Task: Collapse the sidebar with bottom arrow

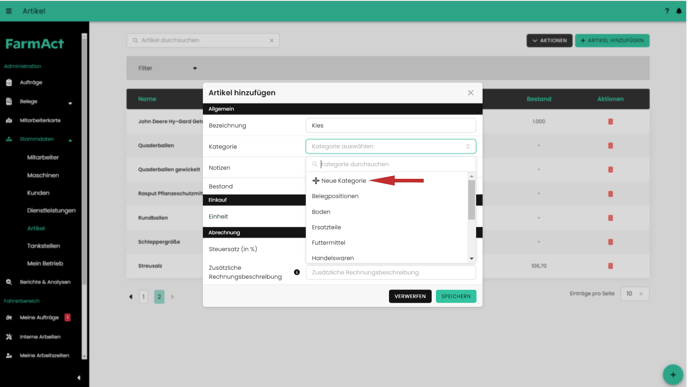Action: click(x=79, y=378)
